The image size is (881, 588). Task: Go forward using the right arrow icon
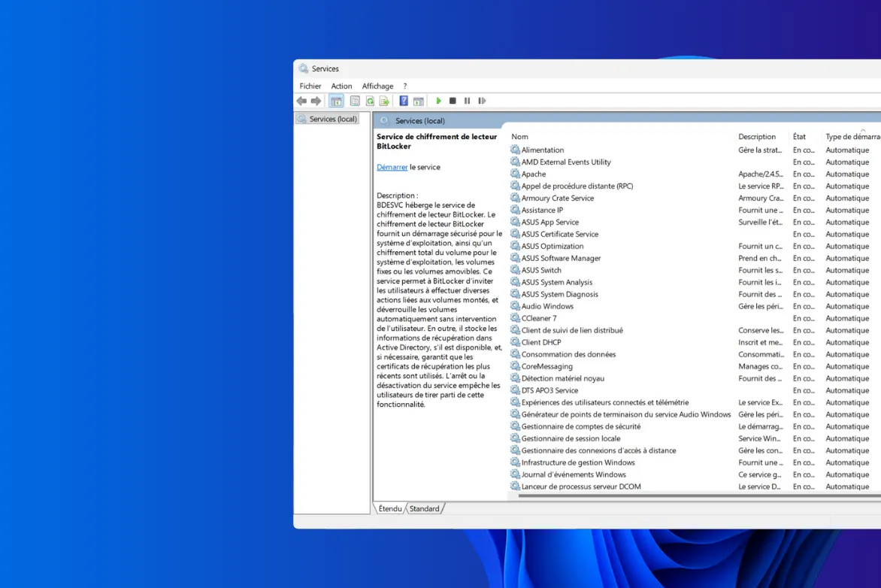point(316,100)
